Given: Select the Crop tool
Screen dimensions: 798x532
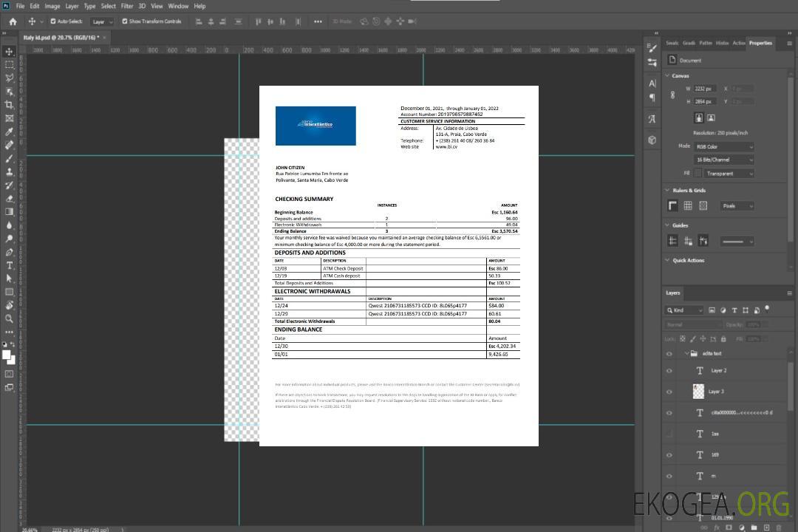Looking at the screenshot, I should [10, 105].
